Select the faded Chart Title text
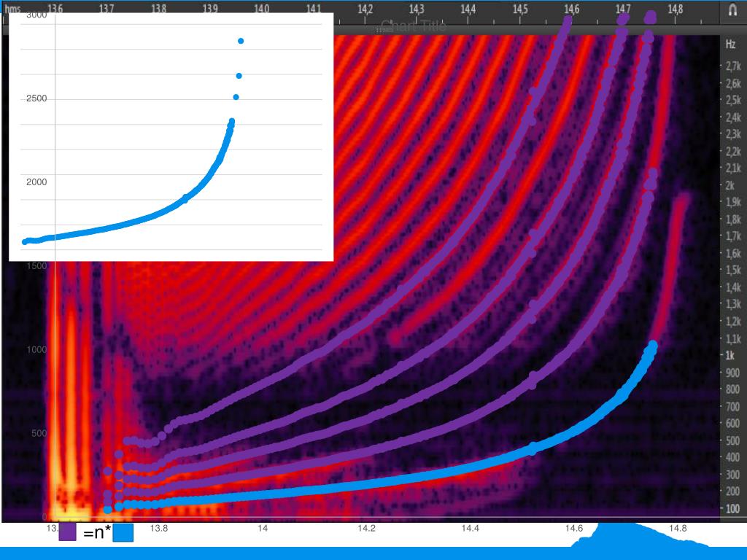 [413, 26]
